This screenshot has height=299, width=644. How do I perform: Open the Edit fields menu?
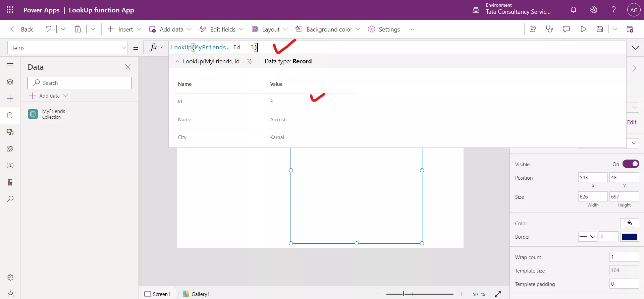click(x=222, y=29)
